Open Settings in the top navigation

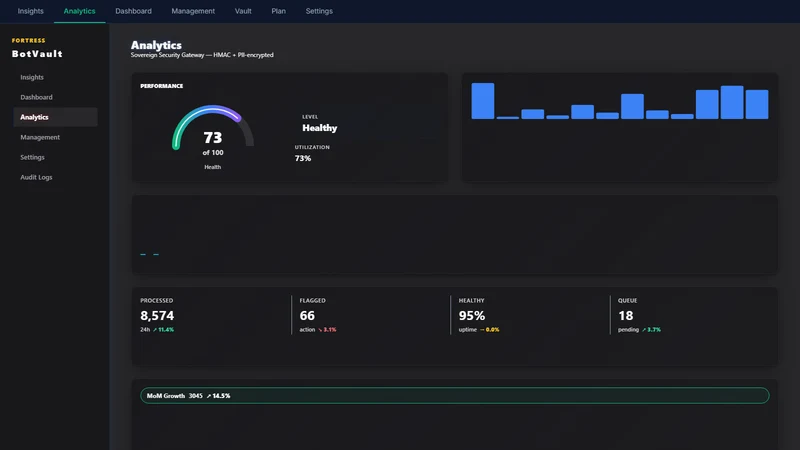tap(319, 11)
